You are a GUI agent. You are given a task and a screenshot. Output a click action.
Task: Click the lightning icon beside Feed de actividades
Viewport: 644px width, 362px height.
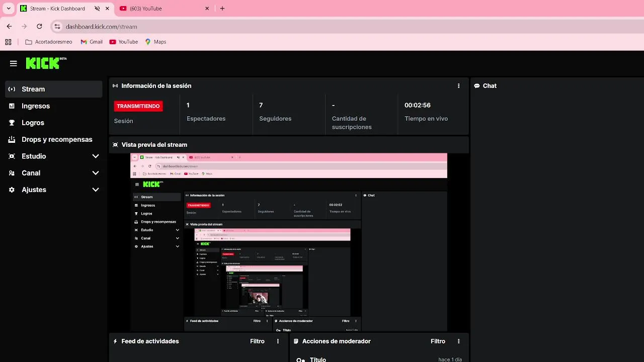point(115,341)
